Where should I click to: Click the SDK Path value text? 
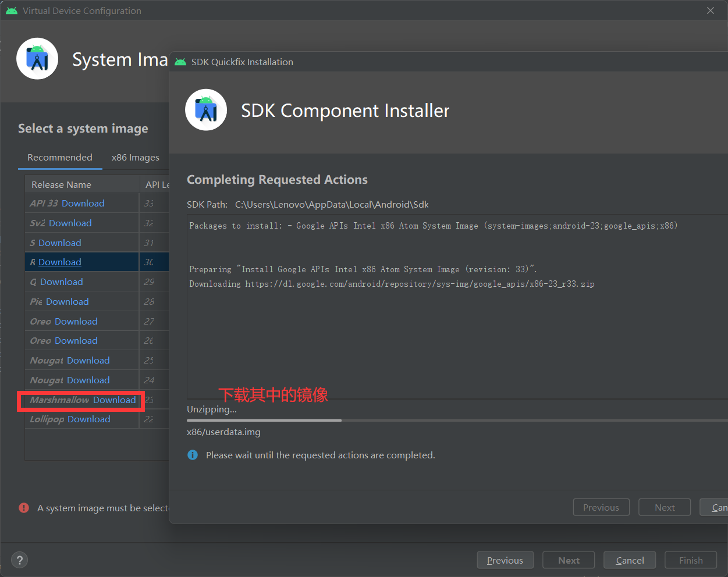[332, 205]
